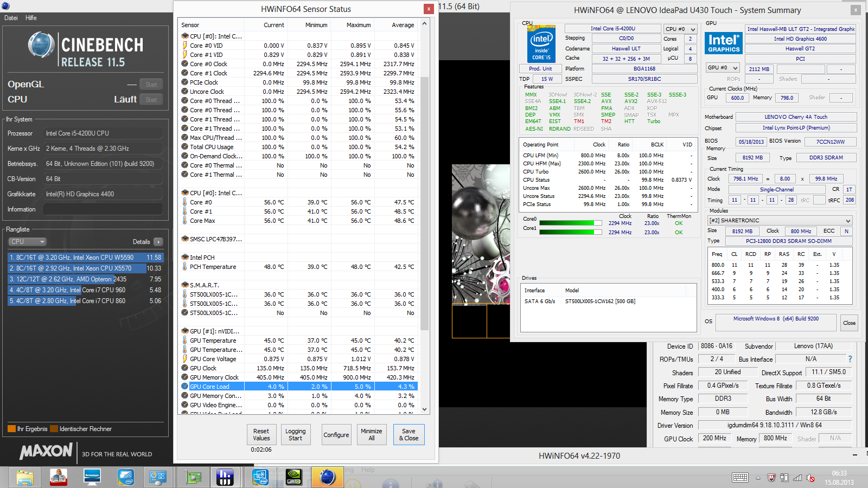
Task: Show hidden tray icons arrow
Action: coord(758,478)
